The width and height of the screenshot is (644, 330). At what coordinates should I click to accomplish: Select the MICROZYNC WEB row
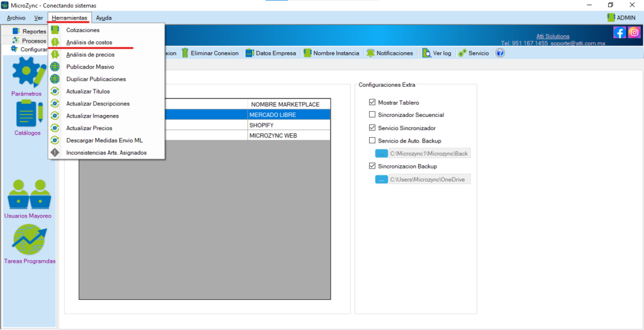[204, 135]
